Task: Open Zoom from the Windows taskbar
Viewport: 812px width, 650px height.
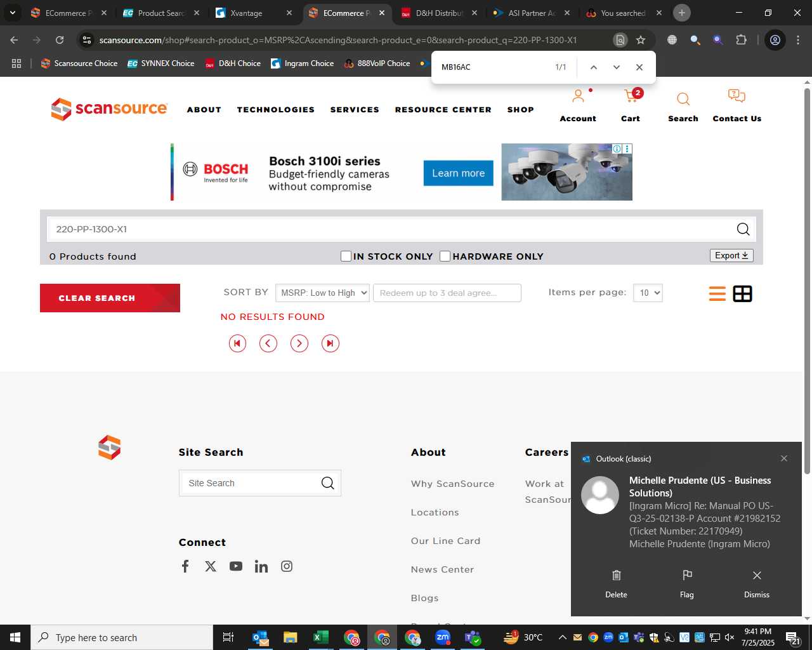Action: coord(443,637)
